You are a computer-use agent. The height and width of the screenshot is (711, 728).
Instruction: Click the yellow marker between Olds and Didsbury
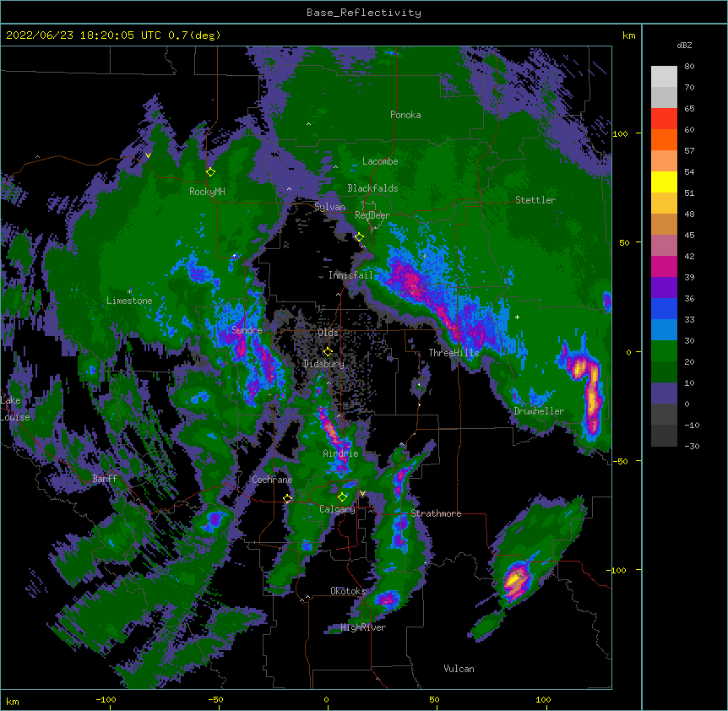[328, 352]
